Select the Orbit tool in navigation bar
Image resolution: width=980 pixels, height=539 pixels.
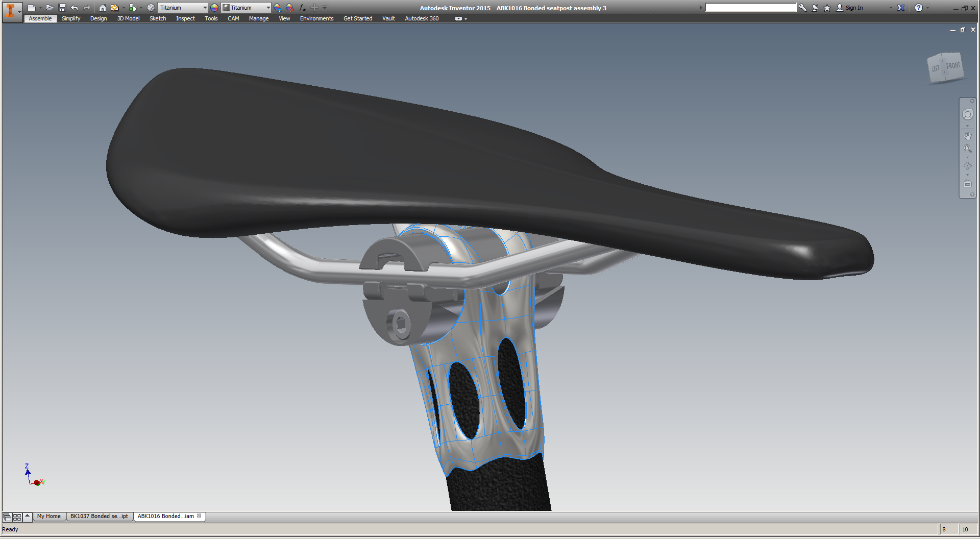968,166
